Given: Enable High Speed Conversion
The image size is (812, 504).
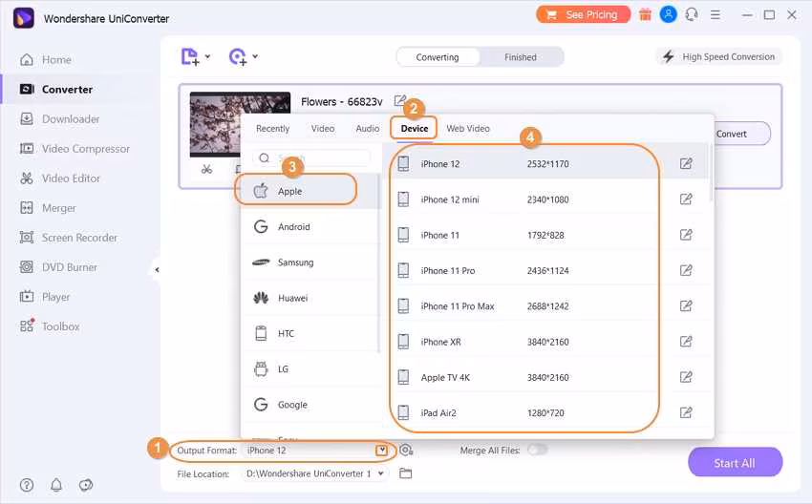Looking at the screenshot, I should click(x=718, y=56).
